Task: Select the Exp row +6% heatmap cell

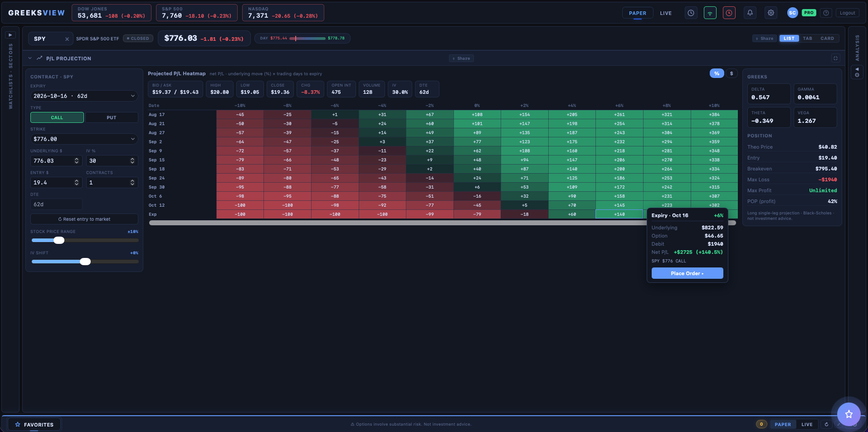Action: tap(619, 214)
